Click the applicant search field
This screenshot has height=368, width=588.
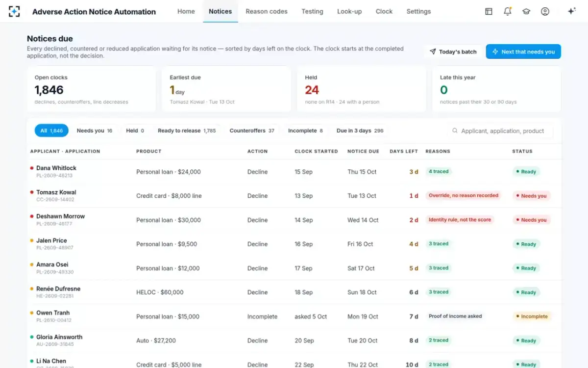501,131
